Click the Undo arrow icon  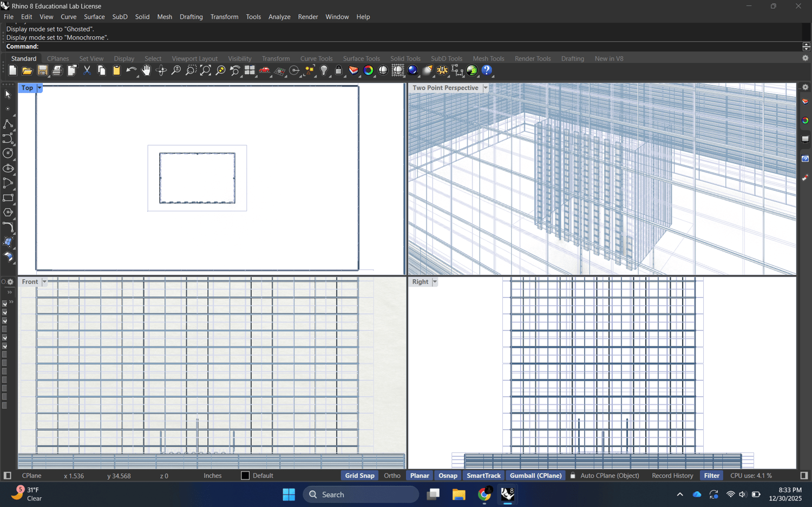click(131, 70)
